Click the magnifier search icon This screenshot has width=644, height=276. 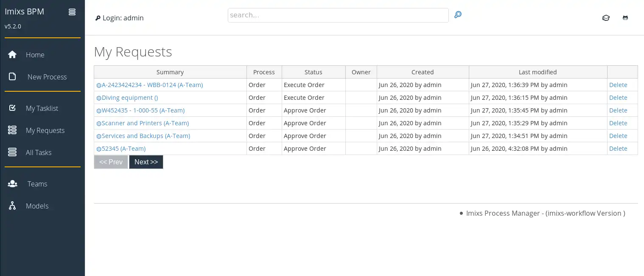click(458, 15)
